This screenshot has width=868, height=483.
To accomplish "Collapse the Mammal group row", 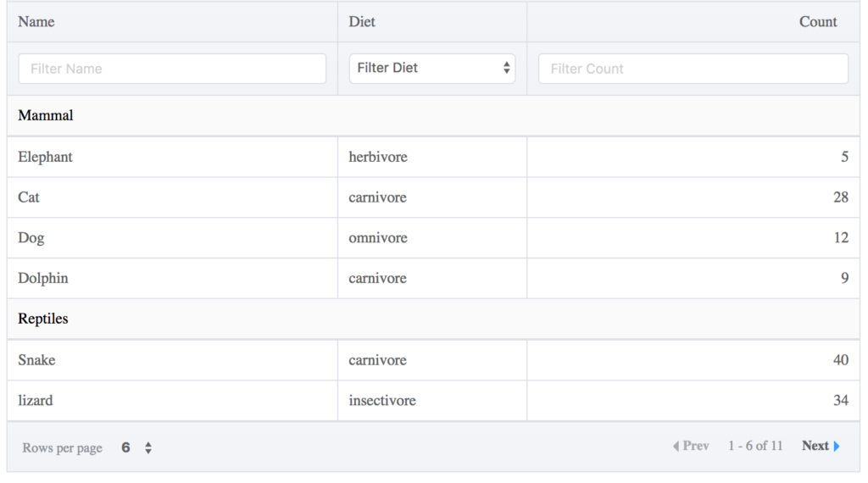I will pyautogui.click(x=46, y=115).
